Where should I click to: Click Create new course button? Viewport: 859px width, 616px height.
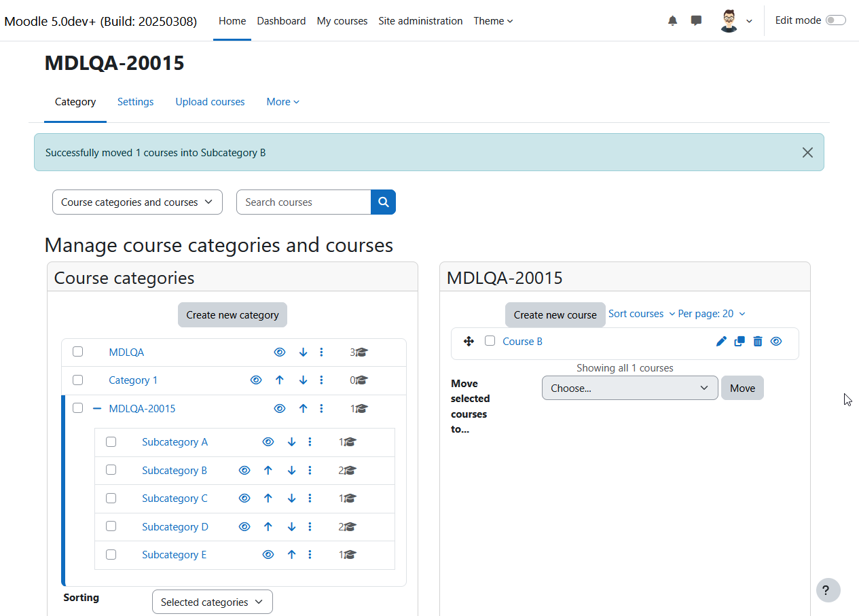(555, 314)
